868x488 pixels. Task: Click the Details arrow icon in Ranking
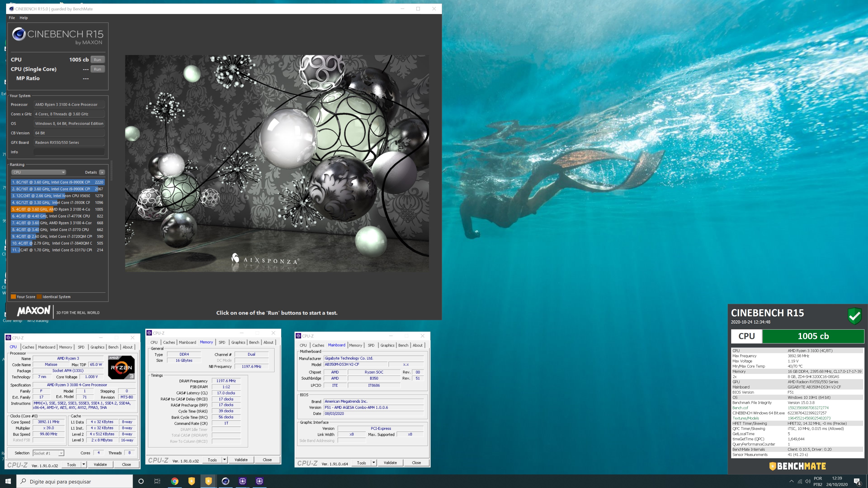[102, 172]
